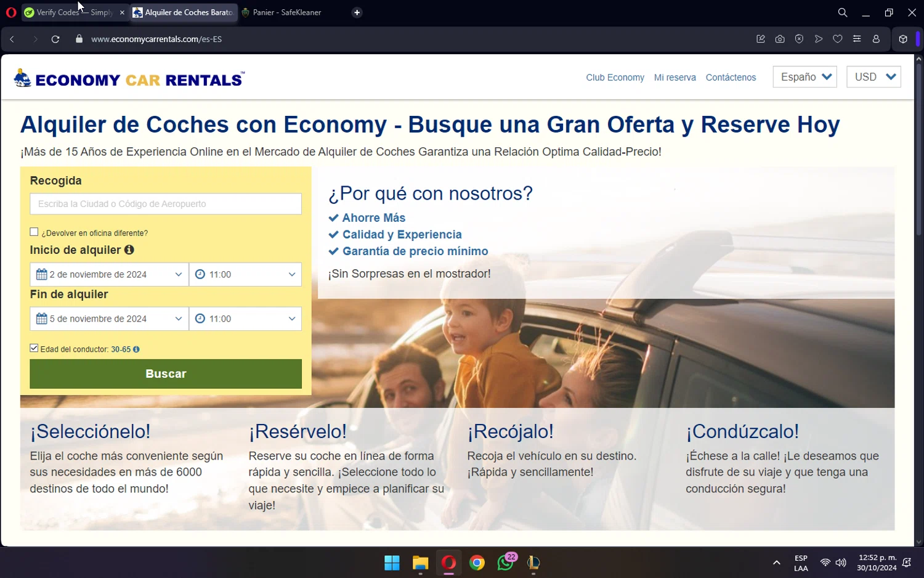The height and width of the screenshot is (578, 924).
Task: Click the ¡Recójalo! heading
Action: (x=511, y=431)
